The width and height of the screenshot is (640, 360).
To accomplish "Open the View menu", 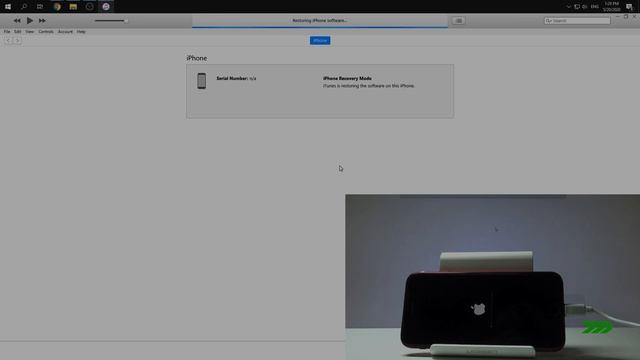I will click(30, 31).
